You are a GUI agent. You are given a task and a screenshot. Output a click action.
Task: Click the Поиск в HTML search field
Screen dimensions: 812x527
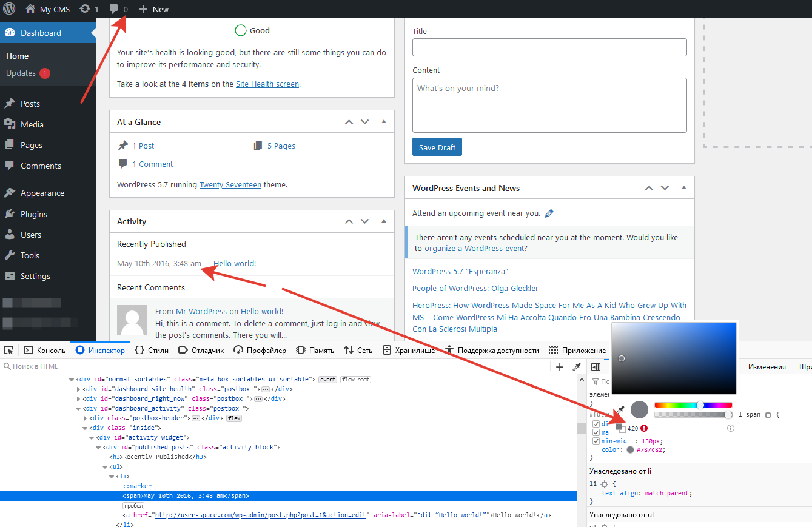coord(276,366)
